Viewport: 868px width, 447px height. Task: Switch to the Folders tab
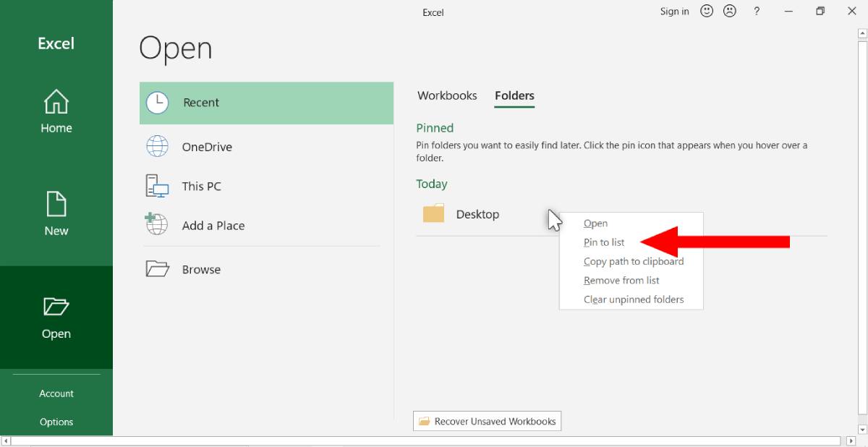click(x=514, y=95)
